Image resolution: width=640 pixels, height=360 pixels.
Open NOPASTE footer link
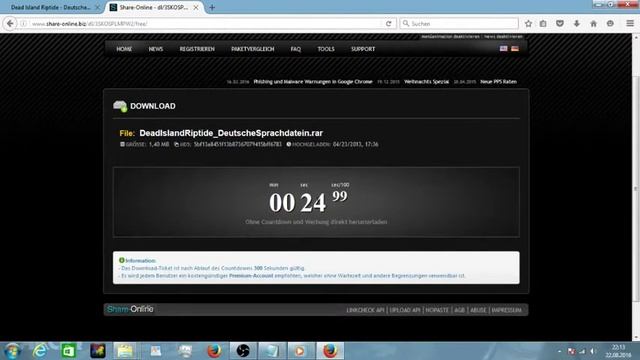437,310
